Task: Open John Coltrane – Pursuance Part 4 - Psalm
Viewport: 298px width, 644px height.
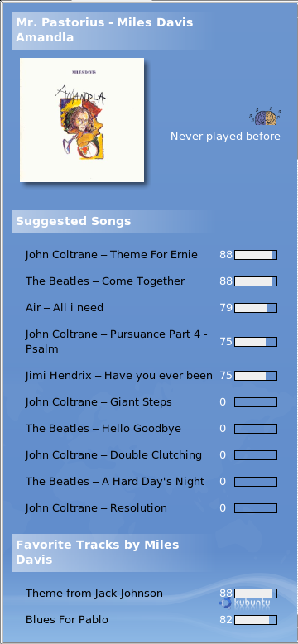Action: [x=116, y=342]
